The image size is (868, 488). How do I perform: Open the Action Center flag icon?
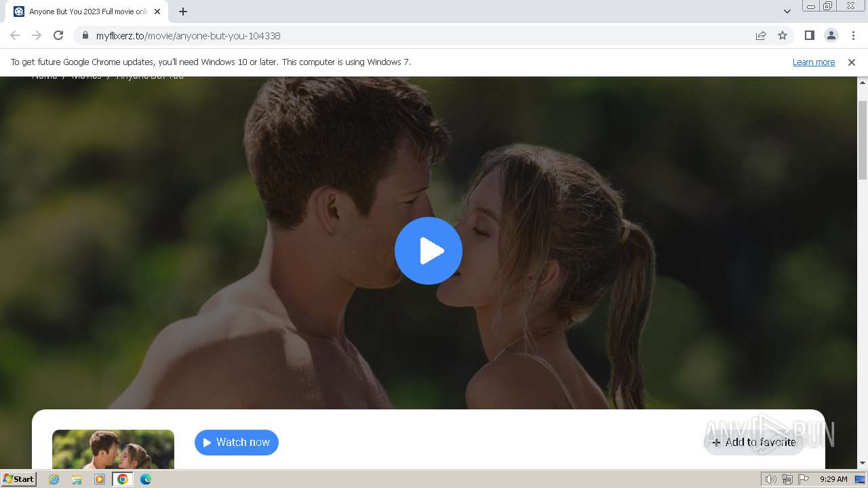pos(804,479)
